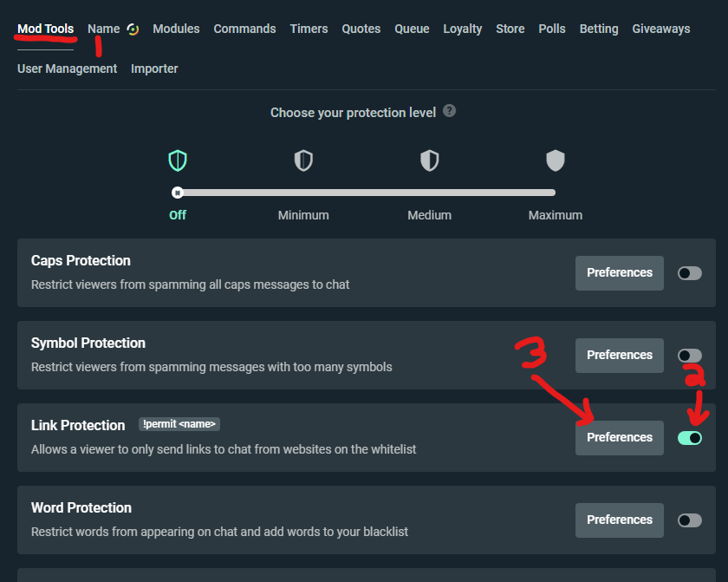Set protection slider to Maximum end
The image size is (728, 582).
tap(553, 193)
